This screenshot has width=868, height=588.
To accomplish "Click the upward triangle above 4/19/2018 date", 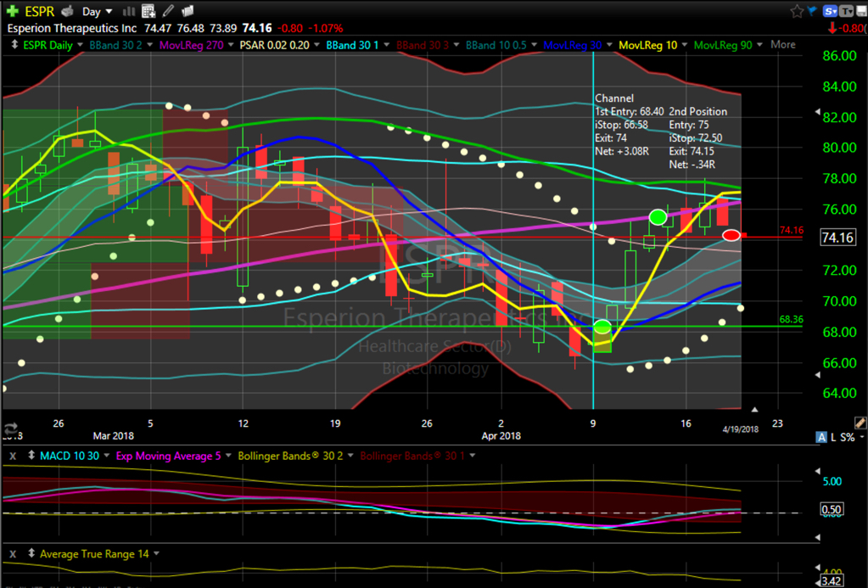I will 754,410.
